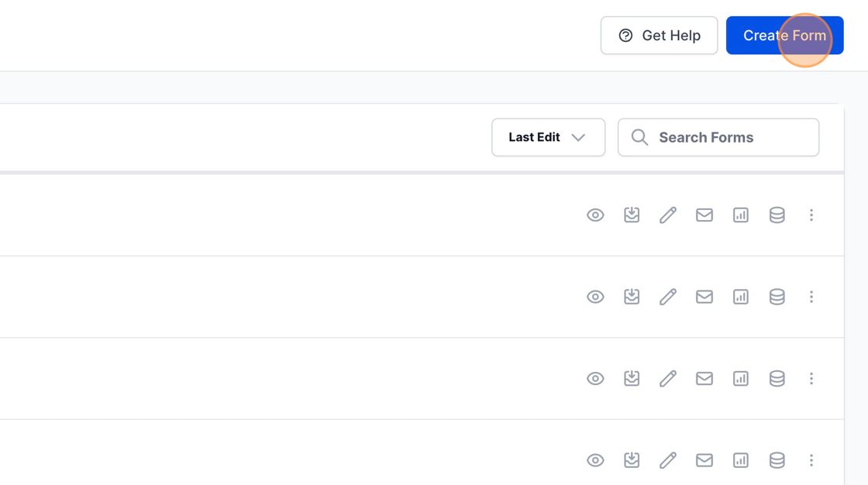Expand the three-dot menu on the last row

tap(811, 459)
